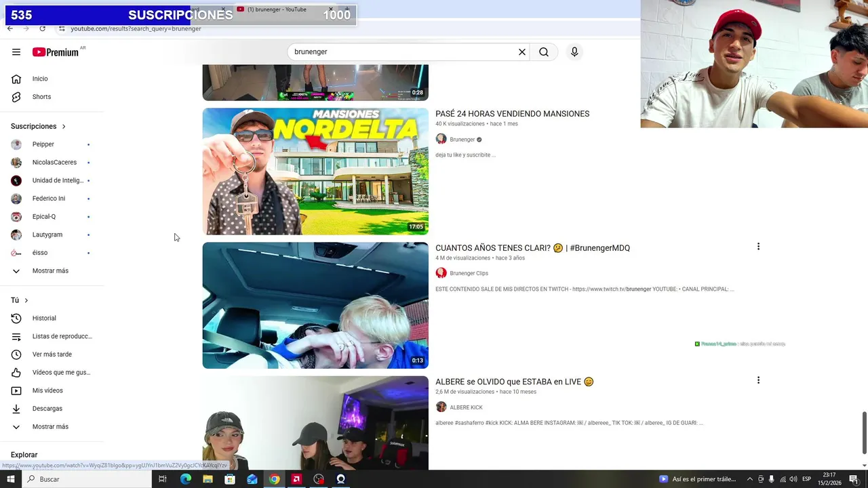This screenshot has height=488, width=868.
Task: Open options menu for ALBERE se OLVIDO video
Action: tap(758, 380)
